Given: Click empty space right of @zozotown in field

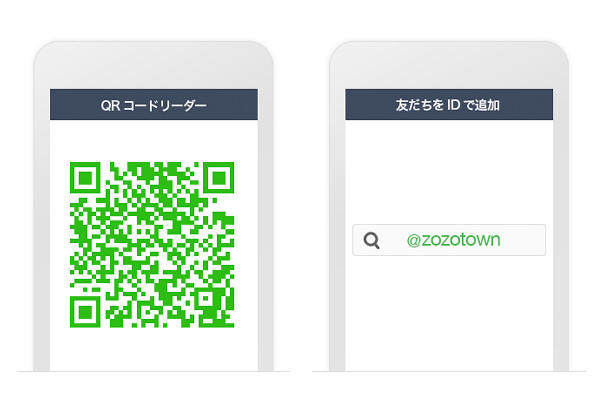Looking at the screenshot, I should point(522,240).
